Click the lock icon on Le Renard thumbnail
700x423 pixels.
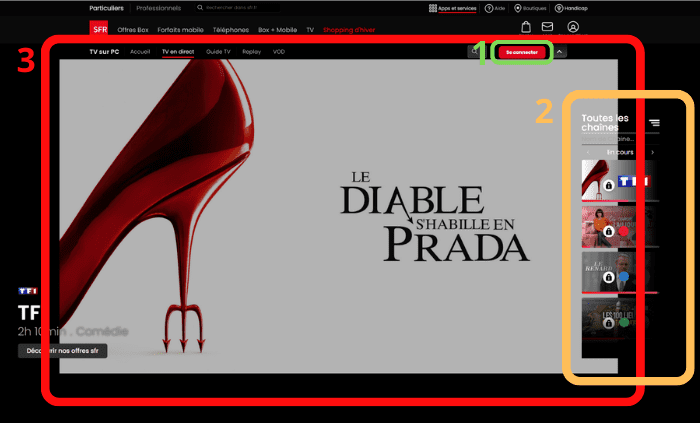[608, 277]
